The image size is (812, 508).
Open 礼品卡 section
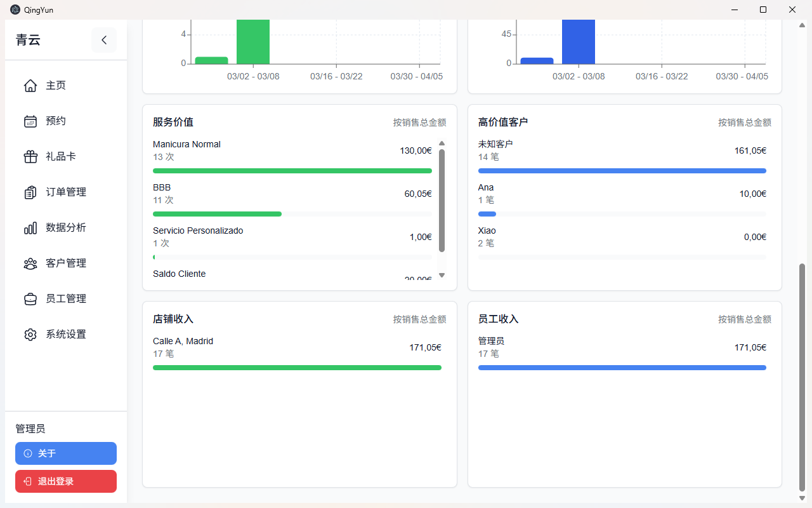pos(66,157)
